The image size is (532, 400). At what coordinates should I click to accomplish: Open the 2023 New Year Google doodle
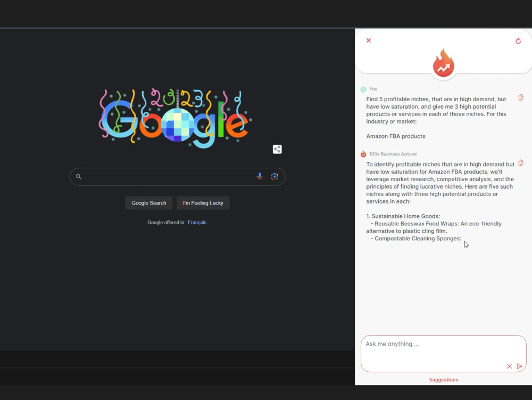point(176,118)
